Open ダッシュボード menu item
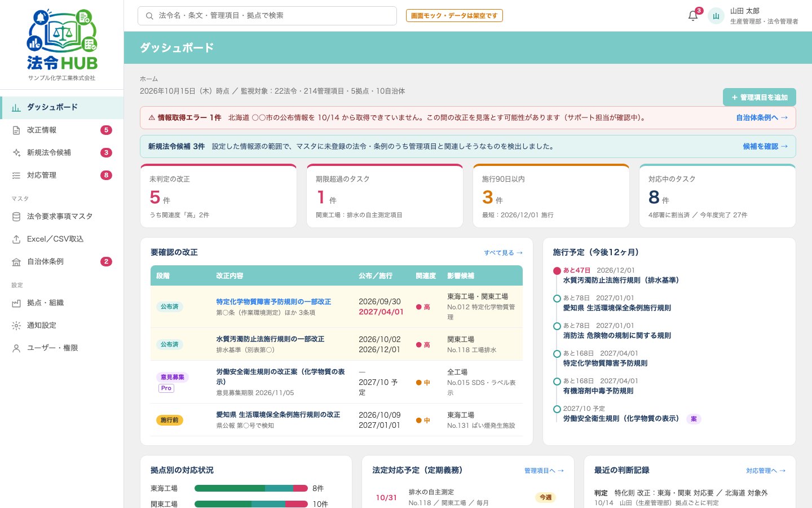 (x=62, y=107)
